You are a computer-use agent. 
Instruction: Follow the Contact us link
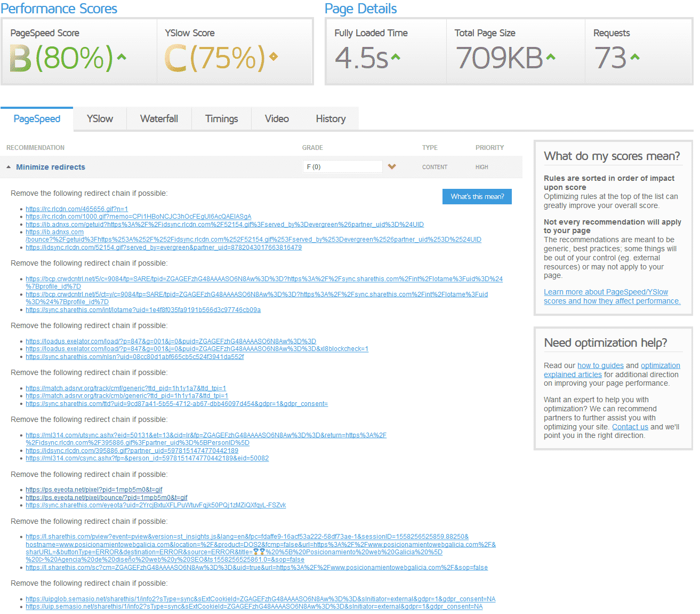630,427
